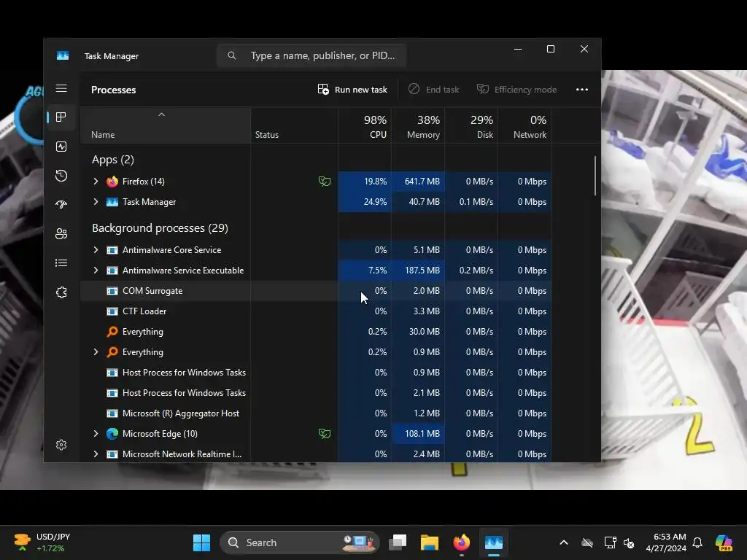Open the App history sidebar icon
Screen dimensions: 747x560
click(x=61, y=176)
